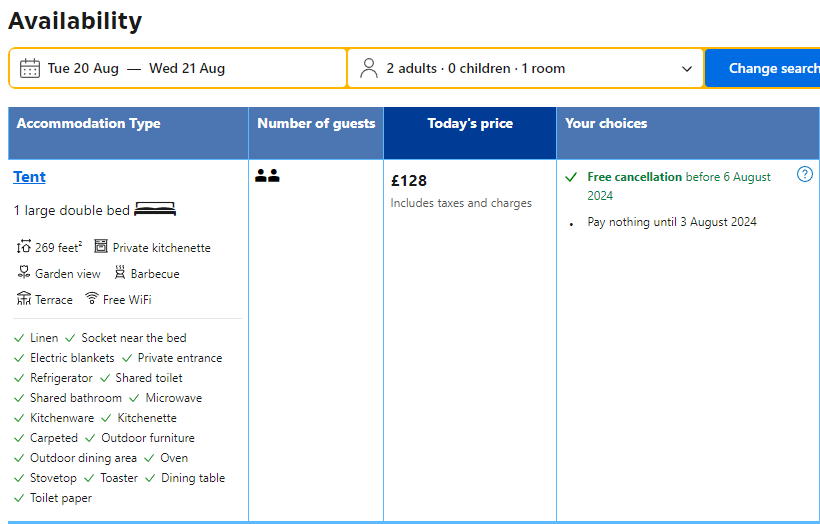Click the Free WiFi signal icon

pyautogui.click(x=92, y=298)
